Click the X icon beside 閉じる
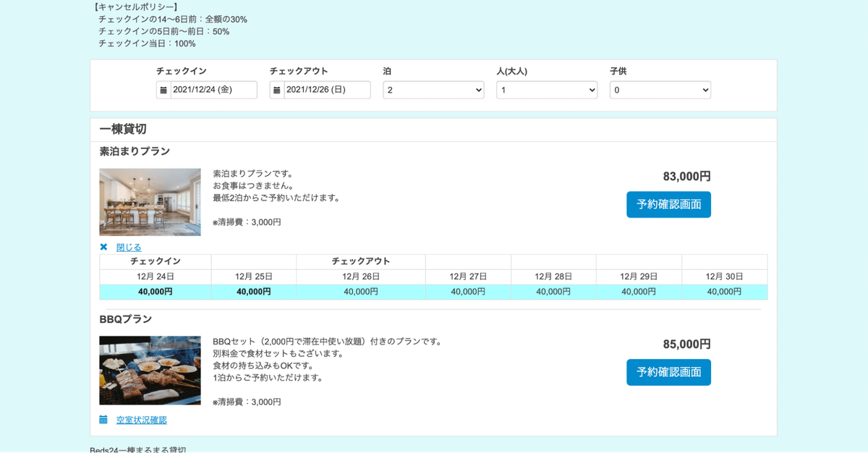Viewport: 868px width, 453px height. [x=103, y=247]
